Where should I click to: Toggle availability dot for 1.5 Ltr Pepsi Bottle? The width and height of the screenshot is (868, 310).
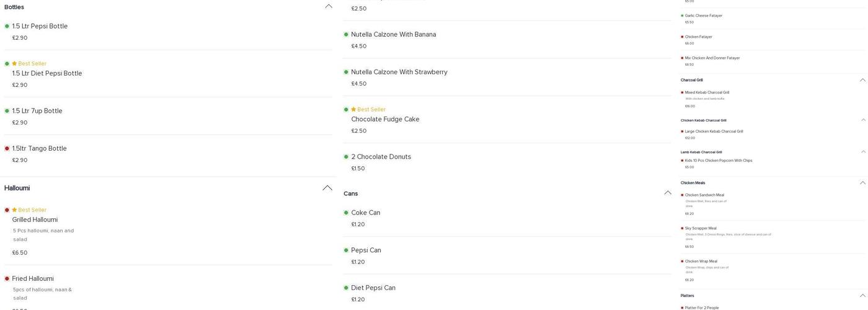click(x=7, y=27)
